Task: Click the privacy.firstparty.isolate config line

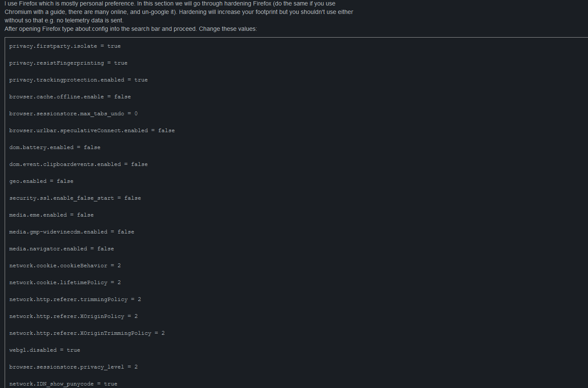Action: coord(65,46)
